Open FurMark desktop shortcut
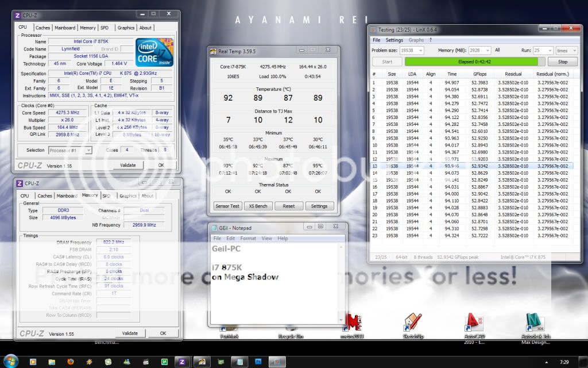The height and width of the screenshot is (368, 588). coord(229,332)
